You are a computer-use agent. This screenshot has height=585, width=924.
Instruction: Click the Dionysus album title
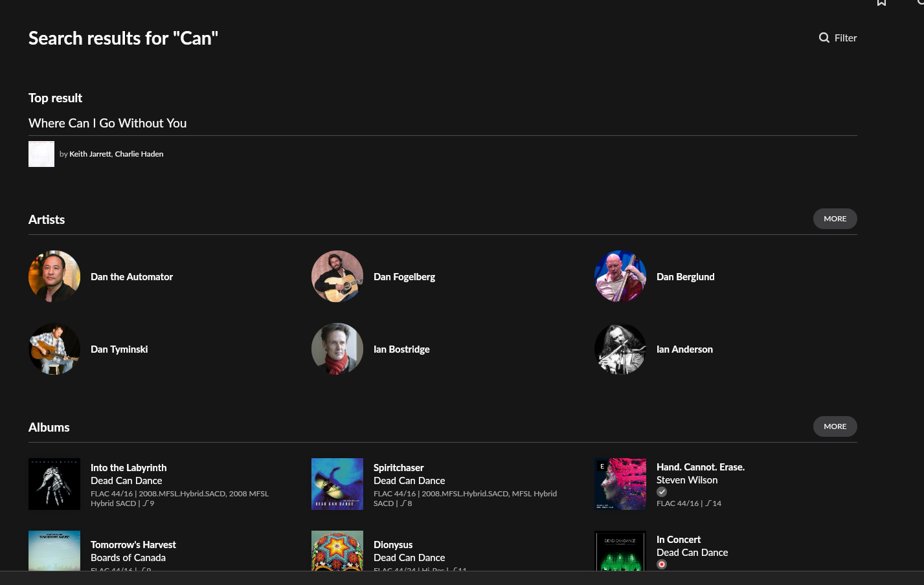point(393,545)
